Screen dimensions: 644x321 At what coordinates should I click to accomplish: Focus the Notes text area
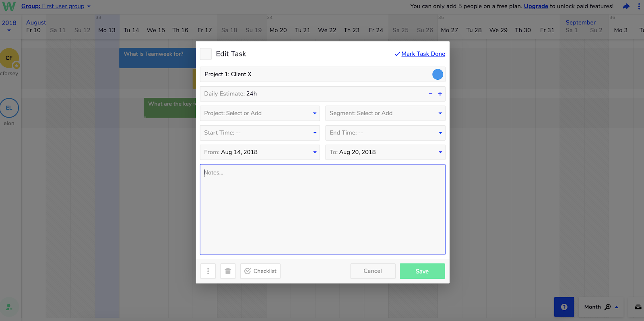coord(323,209)
